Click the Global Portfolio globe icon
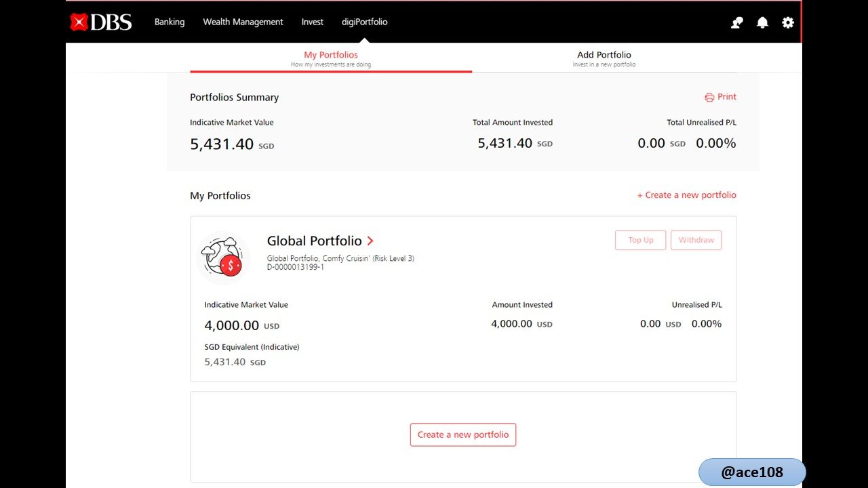The image size is (868, 488). [223, 258]
